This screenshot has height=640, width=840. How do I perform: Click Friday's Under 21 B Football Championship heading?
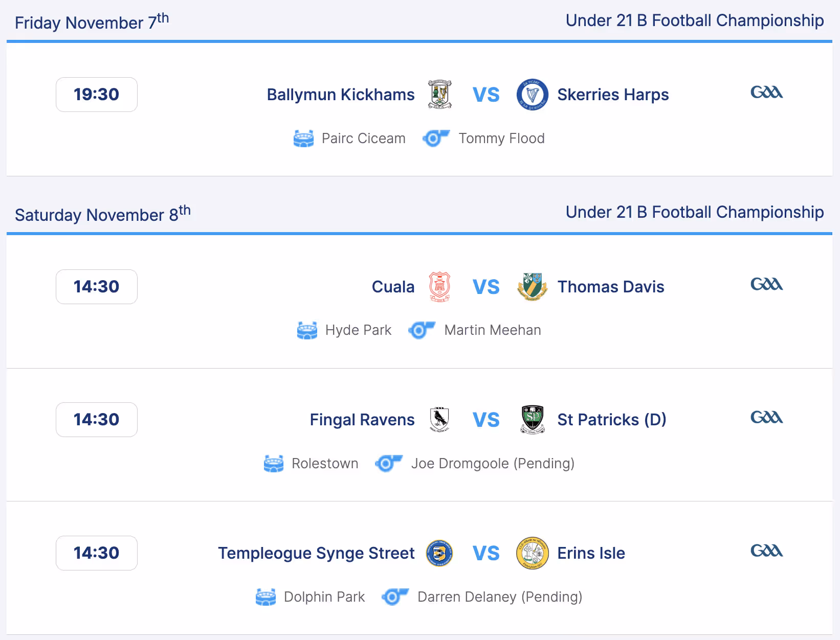coord(694,20)
